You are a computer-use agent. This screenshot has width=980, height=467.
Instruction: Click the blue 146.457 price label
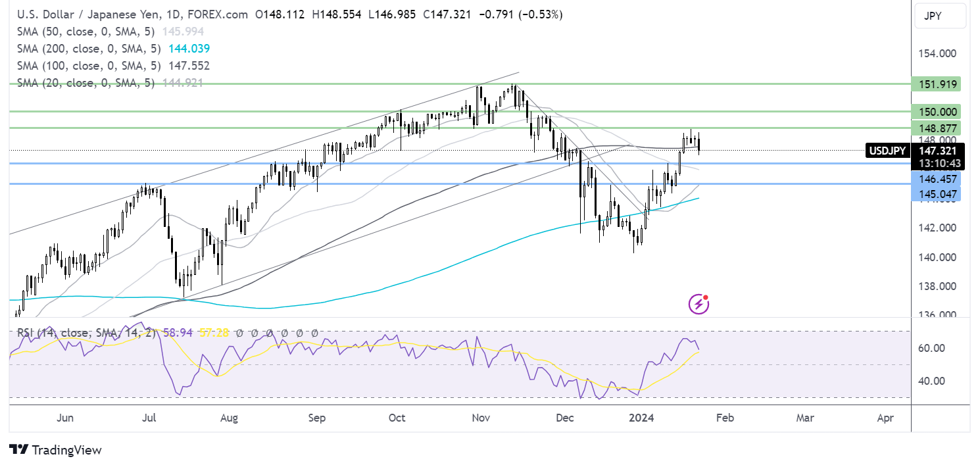click(x=936, y=178)
